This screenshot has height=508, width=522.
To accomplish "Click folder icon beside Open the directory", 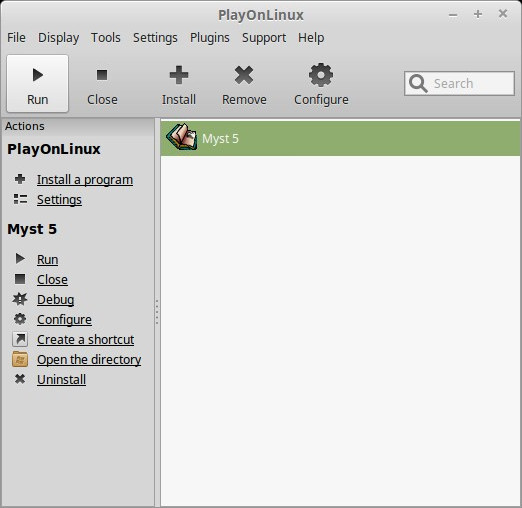I will pyautogui.click(x=20, y=359).
